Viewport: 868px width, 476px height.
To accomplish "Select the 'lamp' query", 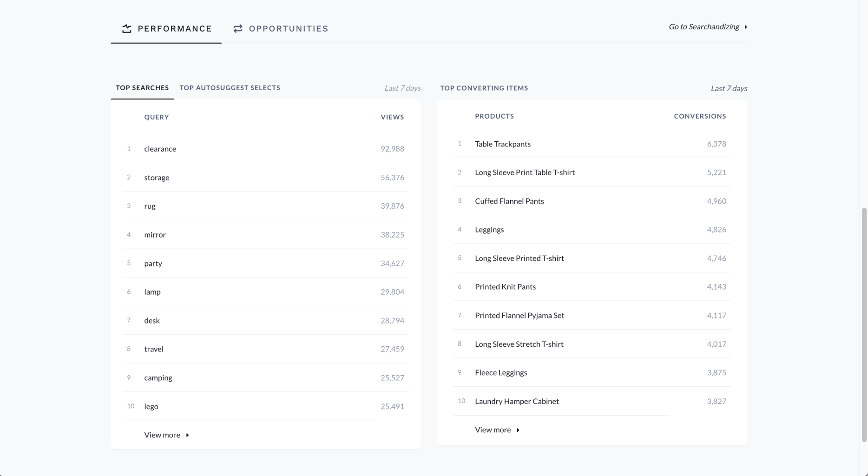I will pyautogui.click(x=152, y=292).
